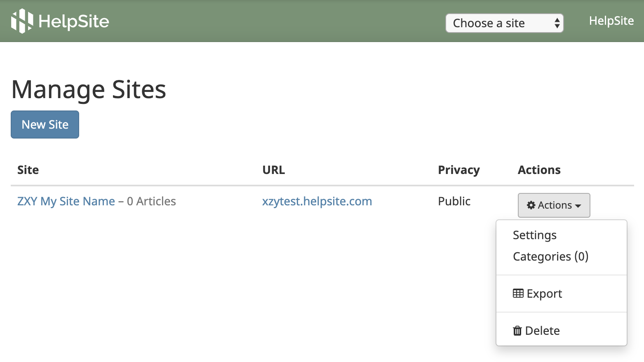This screenshot has height=362, width=644.
Task: Click the Public privacy cell
Action: pos(454,201)
